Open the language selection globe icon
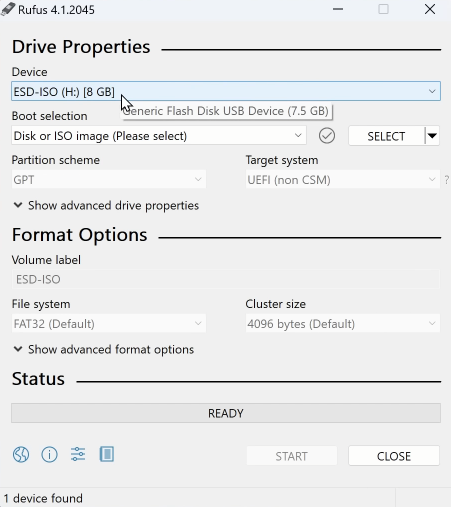The height and width of the screenshot is (507, 451). [21, 454]
